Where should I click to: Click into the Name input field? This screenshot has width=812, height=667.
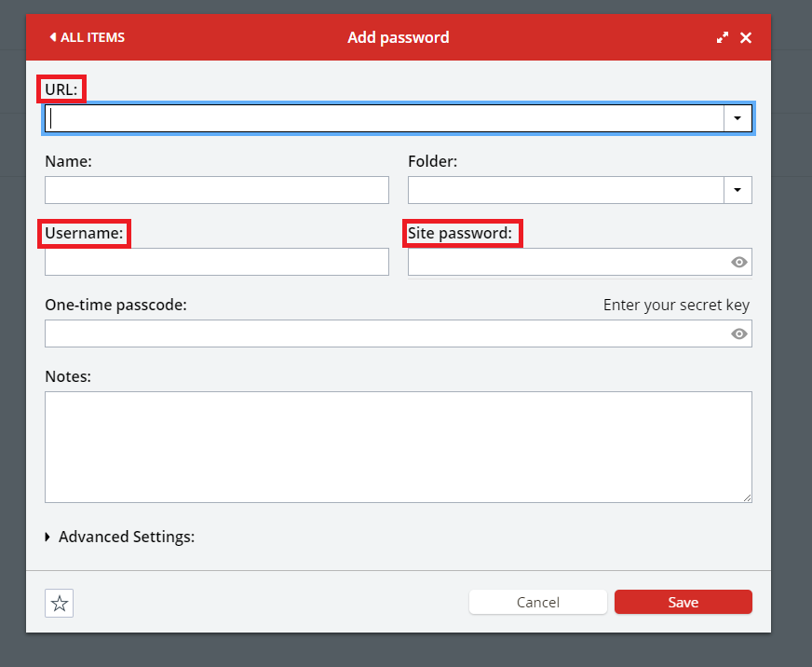tap(216, 190)
